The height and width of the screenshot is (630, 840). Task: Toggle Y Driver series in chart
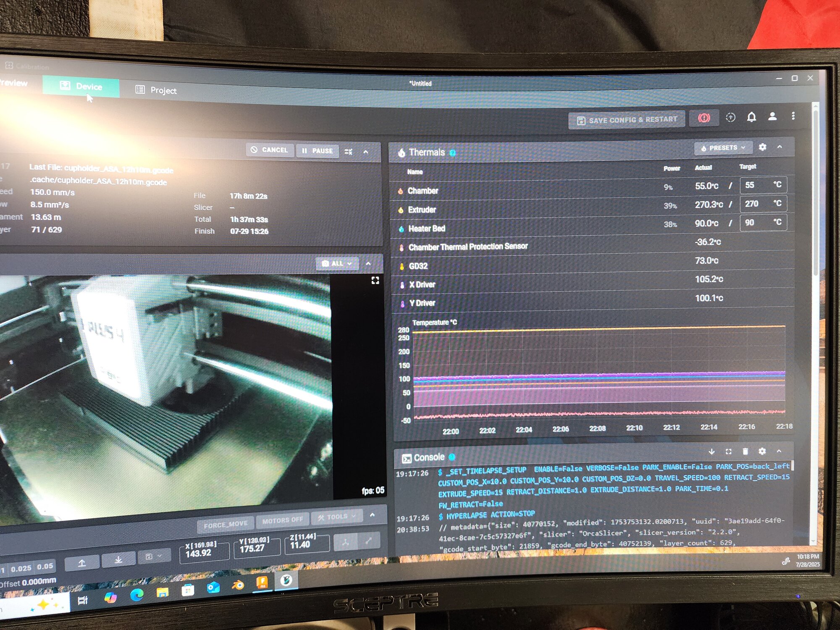point(422,303)
